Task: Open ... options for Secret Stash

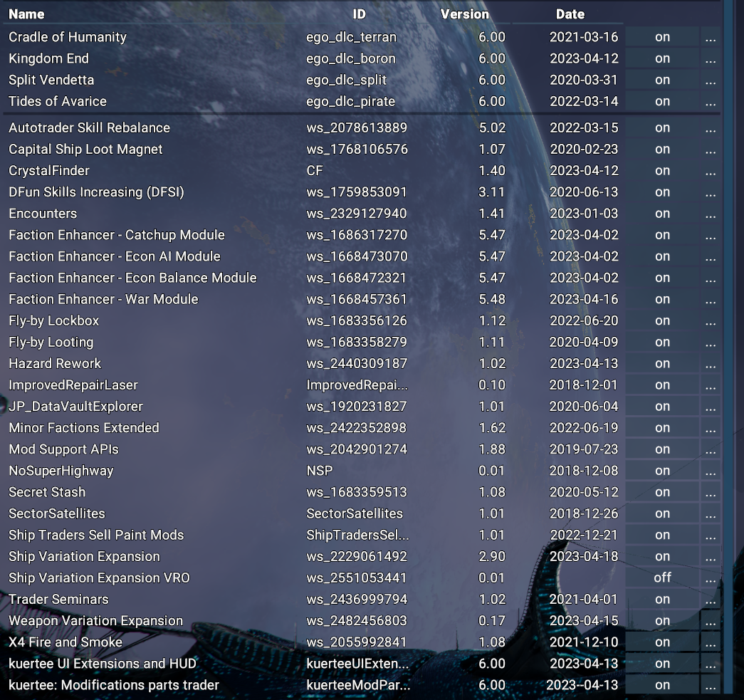Action: [711, 492]
